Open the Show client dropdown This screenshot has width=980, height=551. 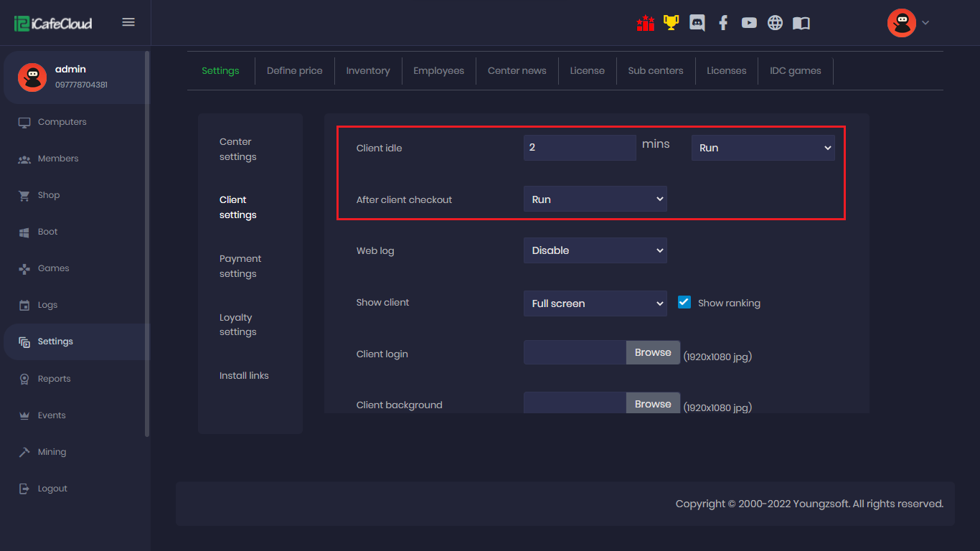(595, 303)
